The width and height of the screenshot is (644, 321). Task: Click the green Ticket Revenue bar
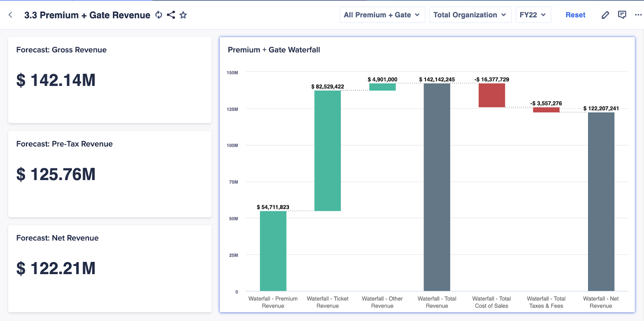(327, 150)
